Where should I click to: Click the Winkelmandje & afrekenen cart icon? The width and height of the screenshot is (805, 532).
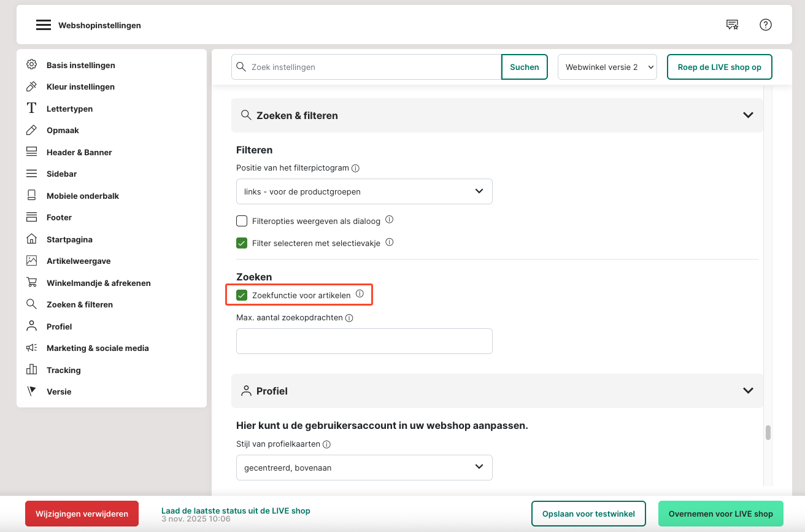click(x=32, y=283)
